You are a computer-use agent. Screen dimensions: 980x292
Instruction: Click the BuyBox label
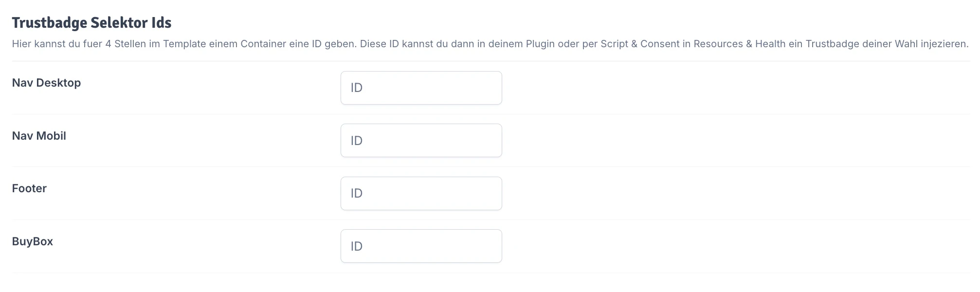(x=33, y=241)
